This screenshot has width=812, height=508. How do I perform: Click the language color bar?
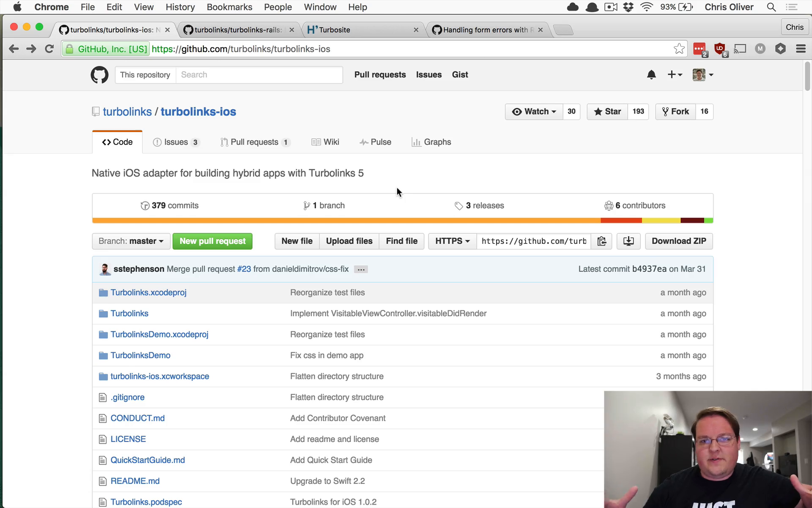click(x=403, y=221)
